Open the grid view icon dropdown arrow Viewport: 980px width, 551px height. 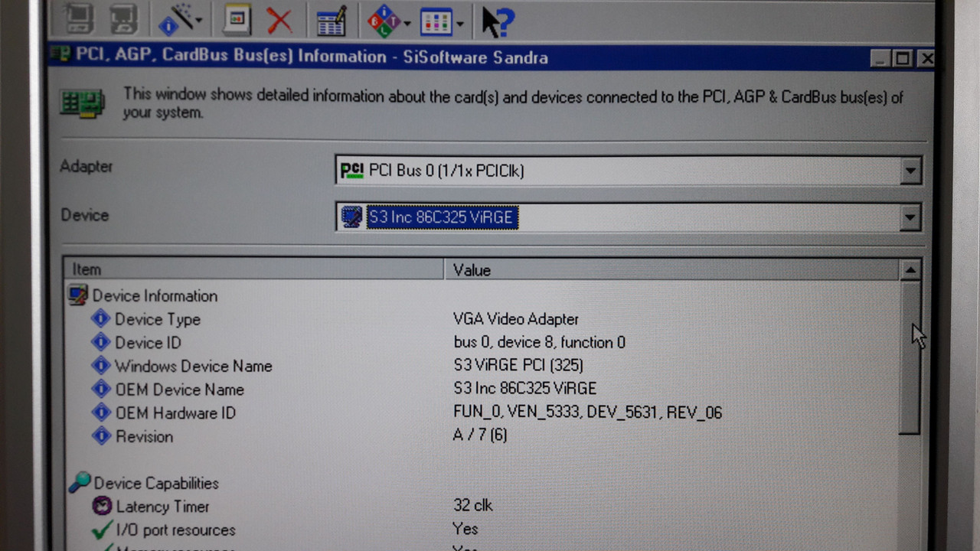[x=459, y=24]
